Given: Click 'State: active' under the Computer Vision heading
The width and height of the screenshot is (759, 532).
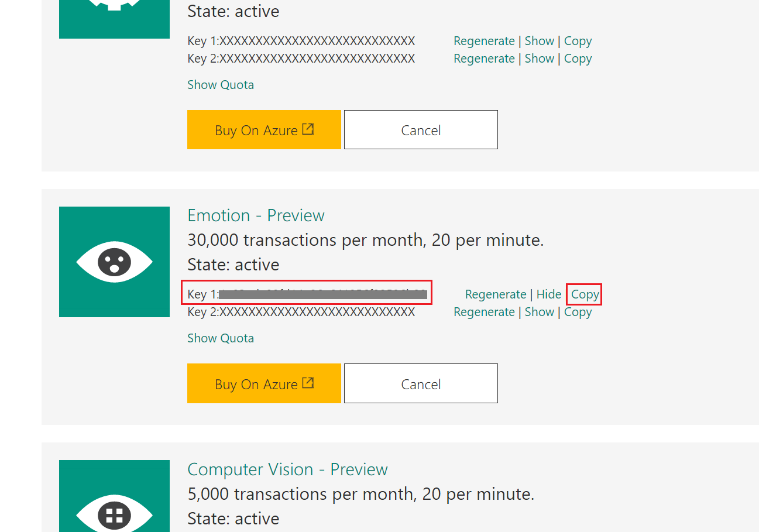Looking at the screenshot, I should click(233, 519).
